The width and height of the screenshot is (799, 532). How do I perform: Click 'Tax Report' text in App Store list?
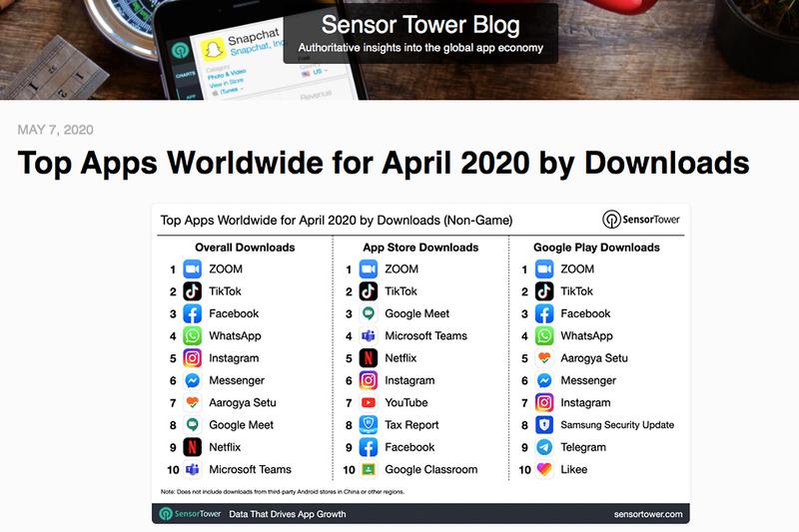[411, 425]
